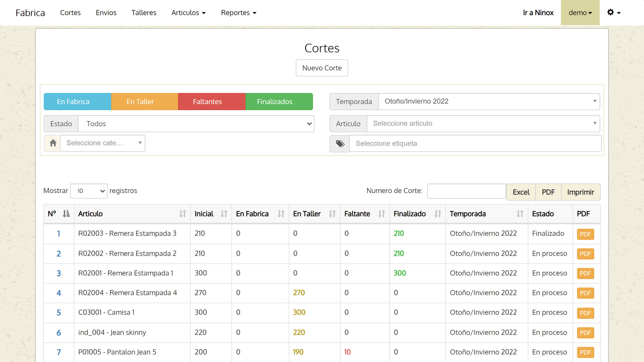Open Seleccione articulo dropdown
Viewport: 644px width, 362px height.
pyautogui.click(x=483, y=123)
